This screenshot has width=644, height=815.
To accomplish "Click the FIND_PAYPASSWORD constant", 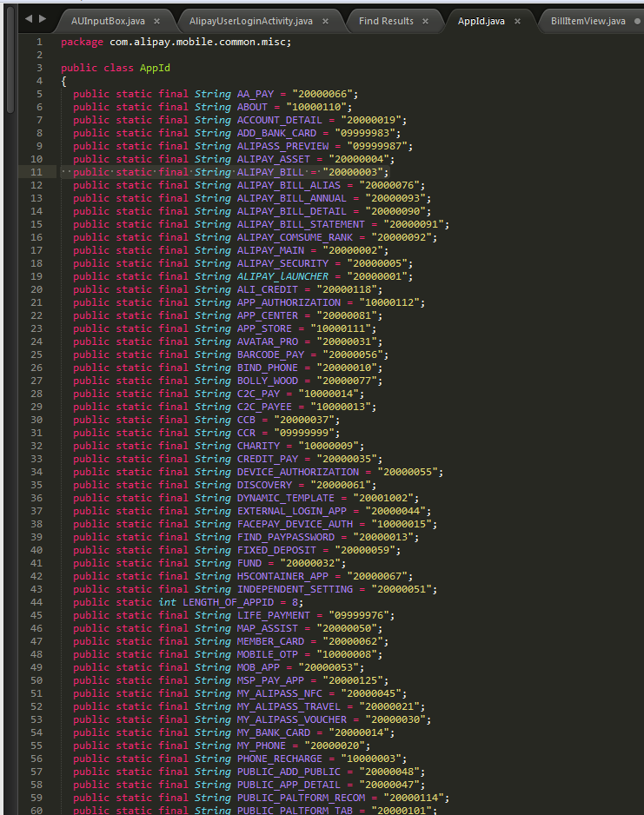I will (x=286, y=537).
